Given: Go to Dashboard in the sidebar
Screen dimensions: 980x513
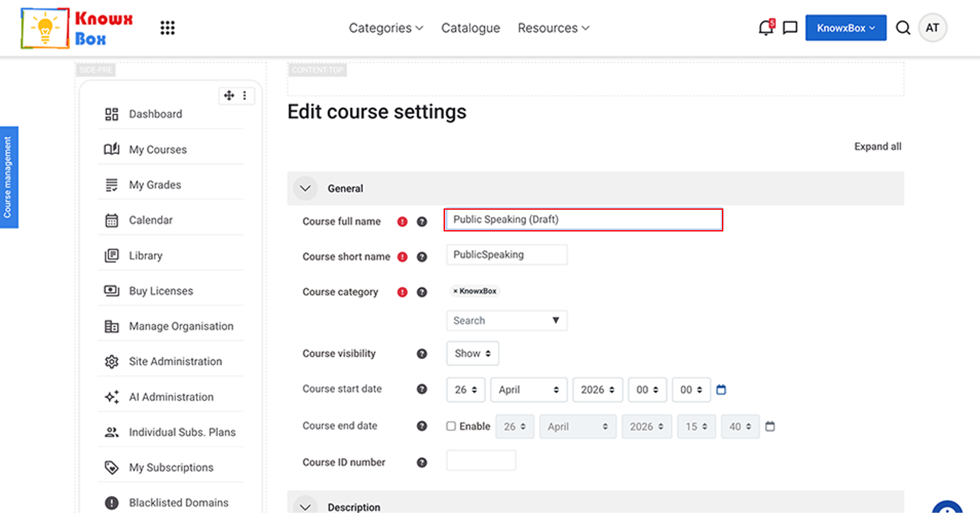Looking at the screenshot, I should (155, 114).
